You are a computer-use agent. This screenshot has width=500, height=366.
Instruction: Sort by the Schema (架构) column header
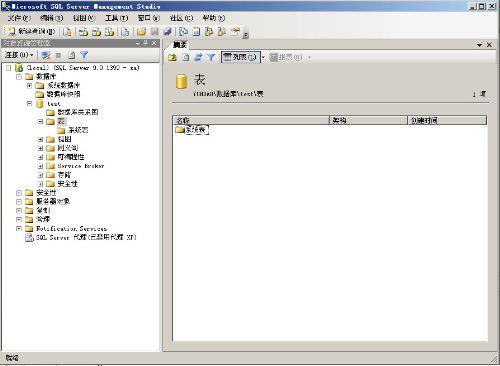[368, 120]
